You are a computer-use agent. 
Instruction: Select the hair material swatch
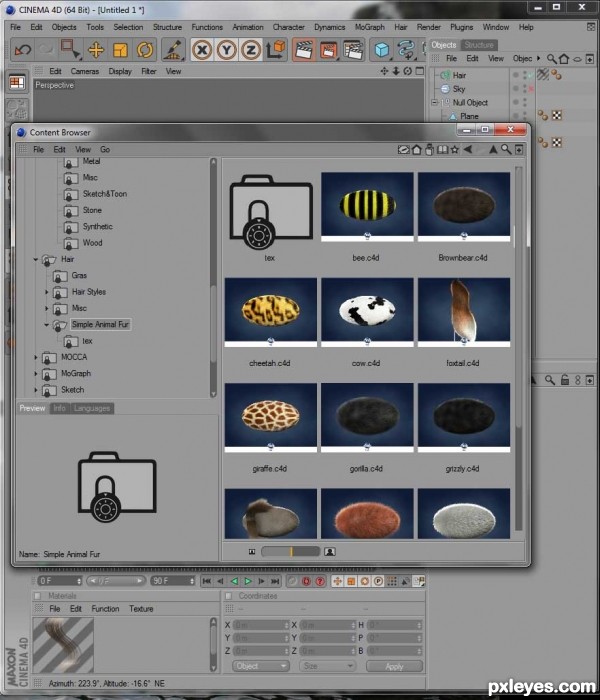pos(63,645)
